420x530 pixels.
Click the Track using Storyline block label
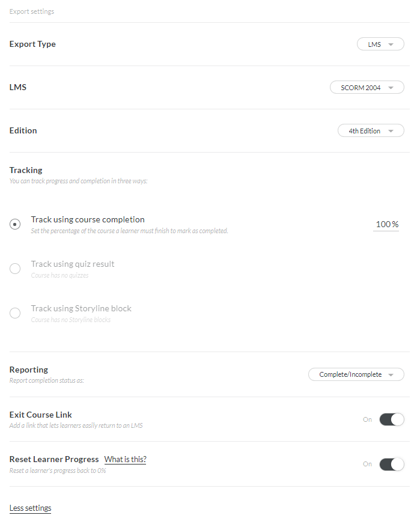click(x=81, y=308)
